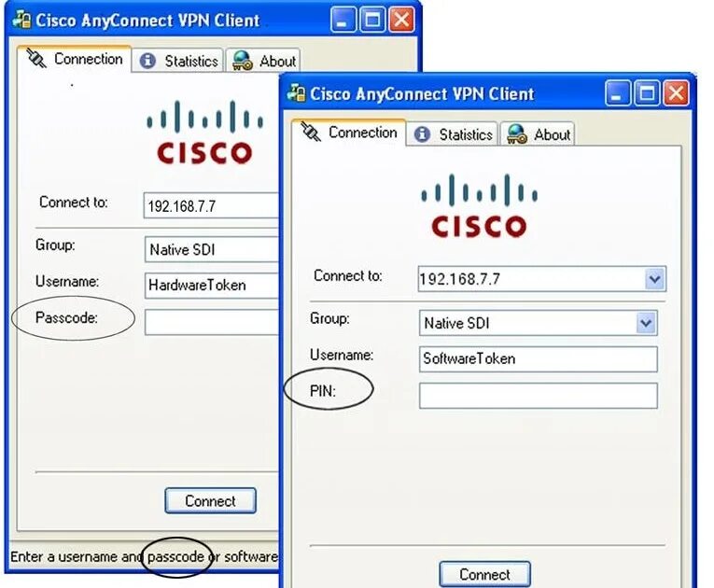
Task: Click info icon on front Statistics tab
Action: point(422,133)
